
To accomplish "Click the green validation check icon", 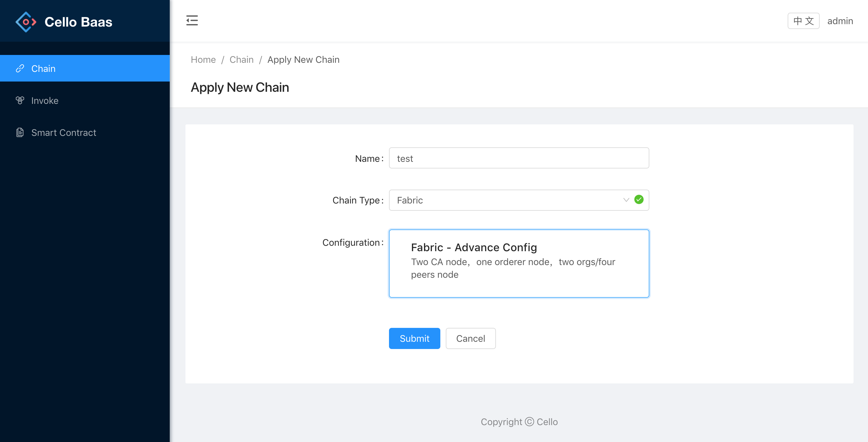I will coord(638,200).
